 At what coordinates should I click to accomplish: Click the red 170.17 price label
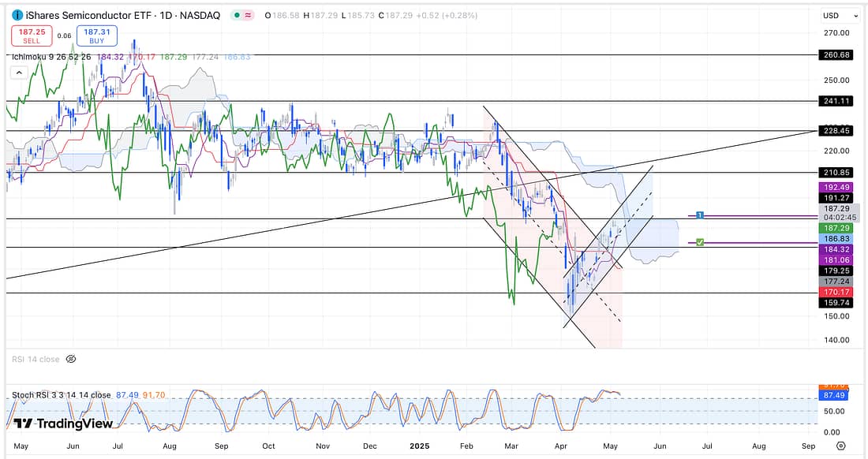(x=837, y=292)
